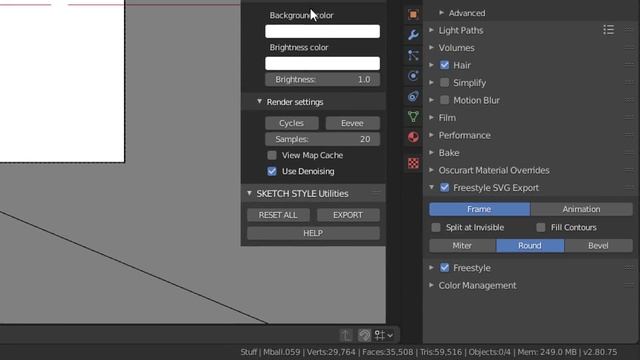
Task: Enable the Hair checkbox
Action: click(x=444, y=65)
